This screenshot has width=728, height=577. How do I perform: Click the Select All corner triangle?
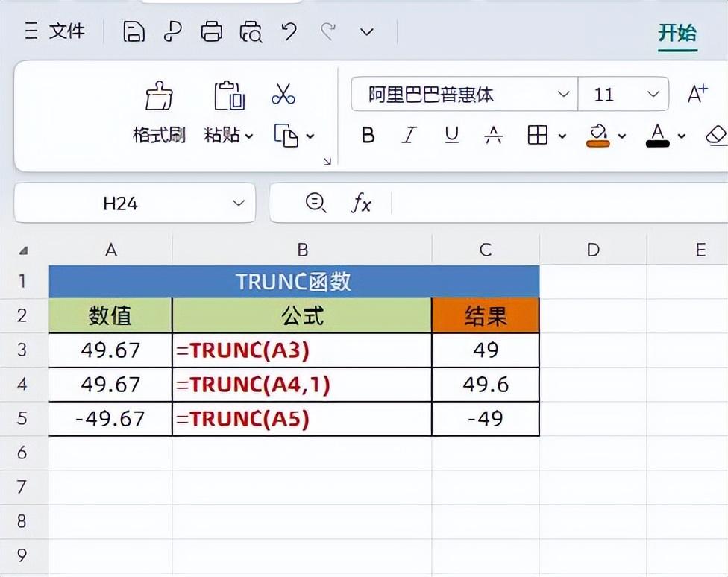pos(23,251)
